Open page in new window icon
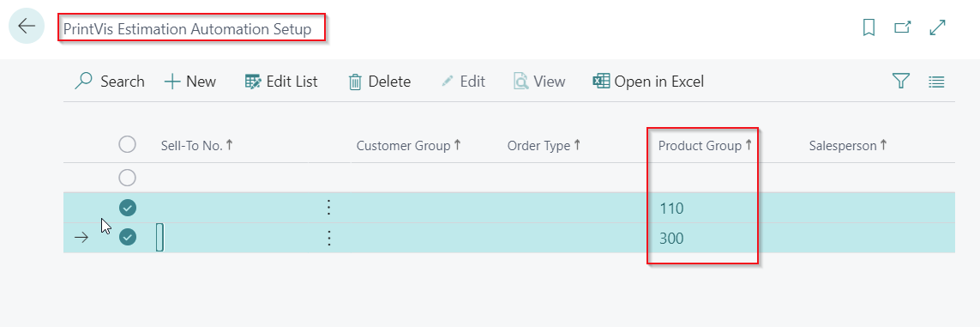This screenshot has height=327, width=980. [903, 27]
